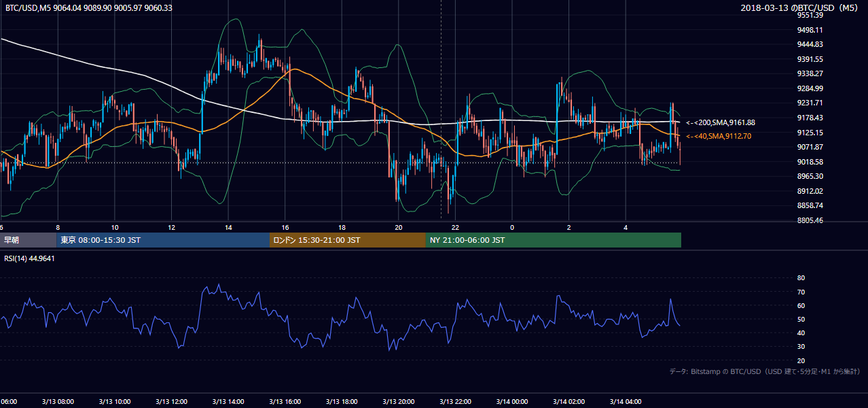This screenshot has height=408, width=868.
Task: Click the 3/13 16:00 time label
Action: click(x=285, y=402)
